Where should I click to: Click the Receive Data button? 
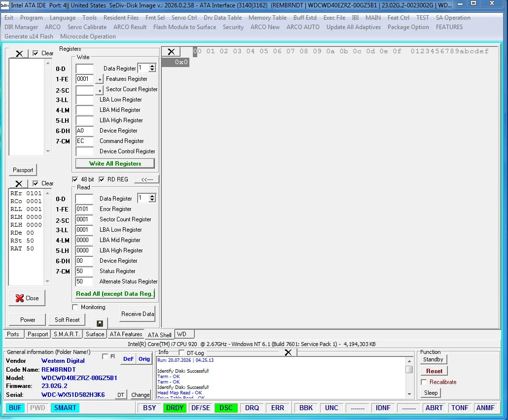point(138,314)
